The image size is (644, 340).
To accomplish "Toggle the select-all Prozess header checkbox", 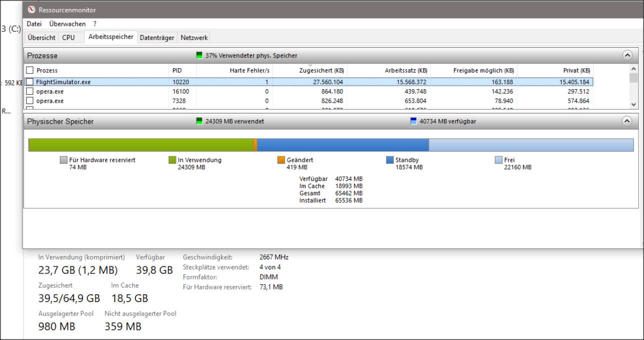I will coord(30,71).
